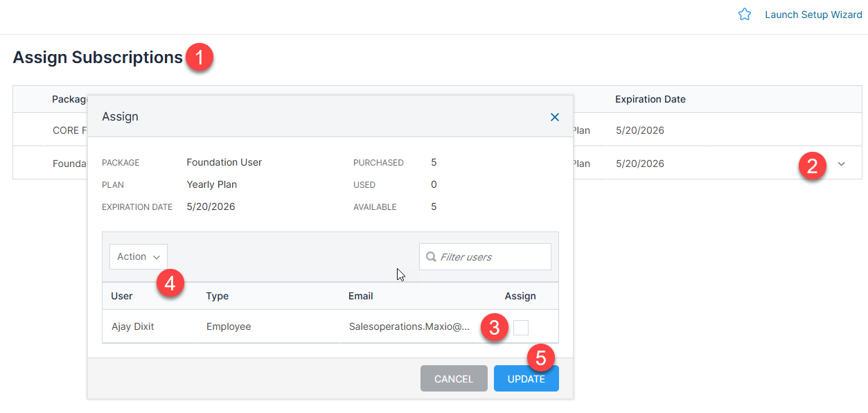Select the user name Ajay Dixit
Image resolution: width=868 pixels, height=413 pixels.
pyautogui.click(x=132, y=326)
